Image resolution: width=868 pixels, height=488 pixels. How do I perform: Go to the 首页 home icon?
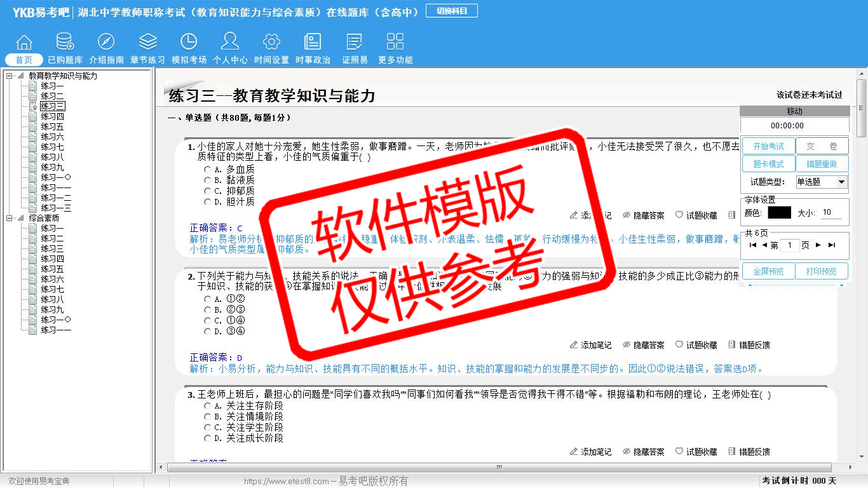click(24, 43)
